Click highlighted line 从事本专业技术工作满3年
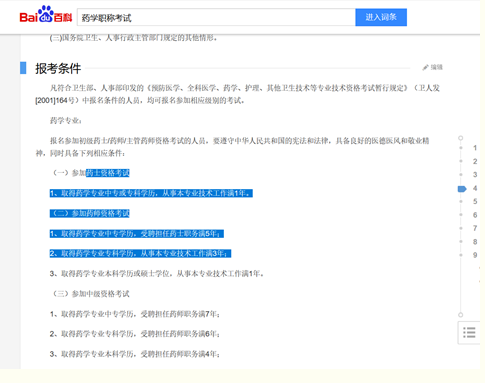 140,254
